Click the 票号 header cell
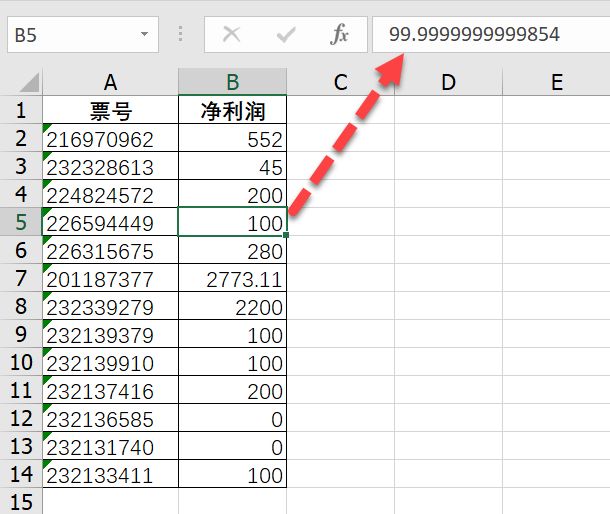The image size is (610, 514). click(x=110, y=110)
